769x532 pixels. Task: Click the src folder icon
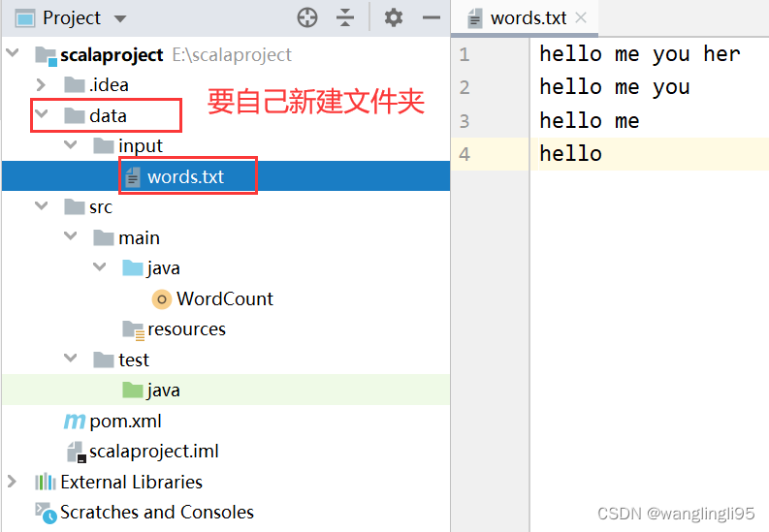[75, 206]
